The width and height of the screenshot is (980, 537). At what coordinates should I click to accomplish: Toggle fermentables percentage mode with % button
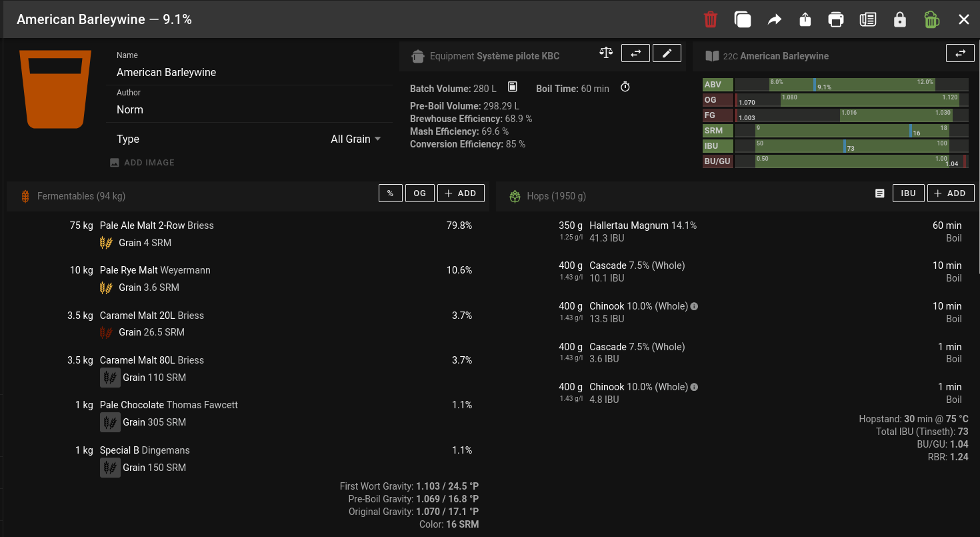click(x=390, y=193)
